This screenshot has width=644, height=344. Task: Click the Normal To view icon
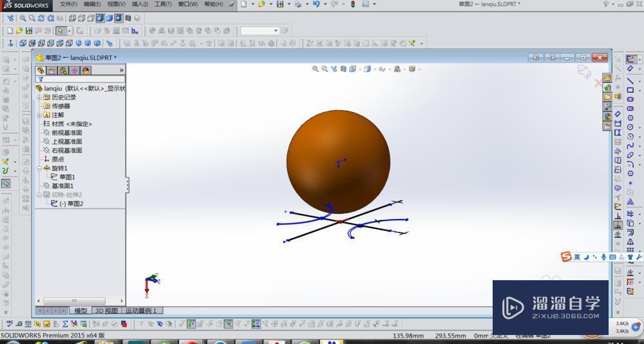[11, 43]
